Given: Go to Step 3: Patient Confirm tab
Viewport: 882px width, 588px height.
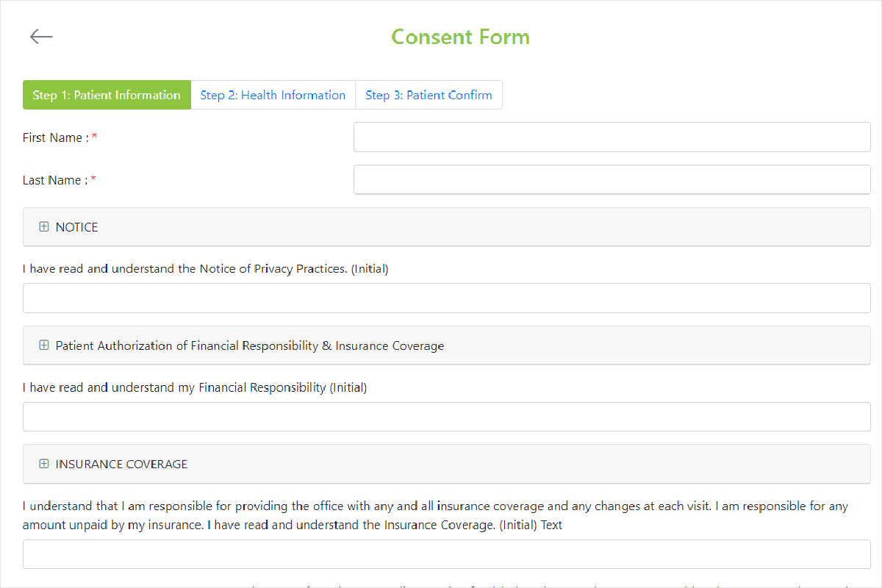Looking at the screenshot, I should point(429,95).
